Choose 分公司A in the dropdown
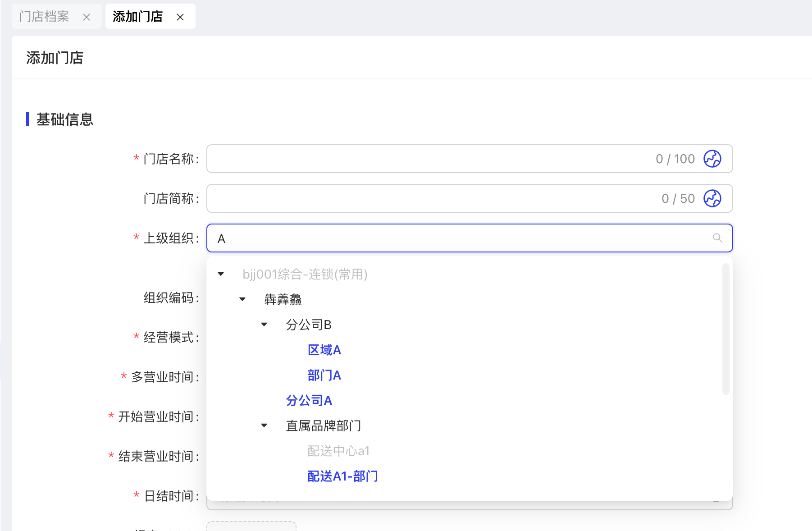812x531 pixels. click(309, 400)
